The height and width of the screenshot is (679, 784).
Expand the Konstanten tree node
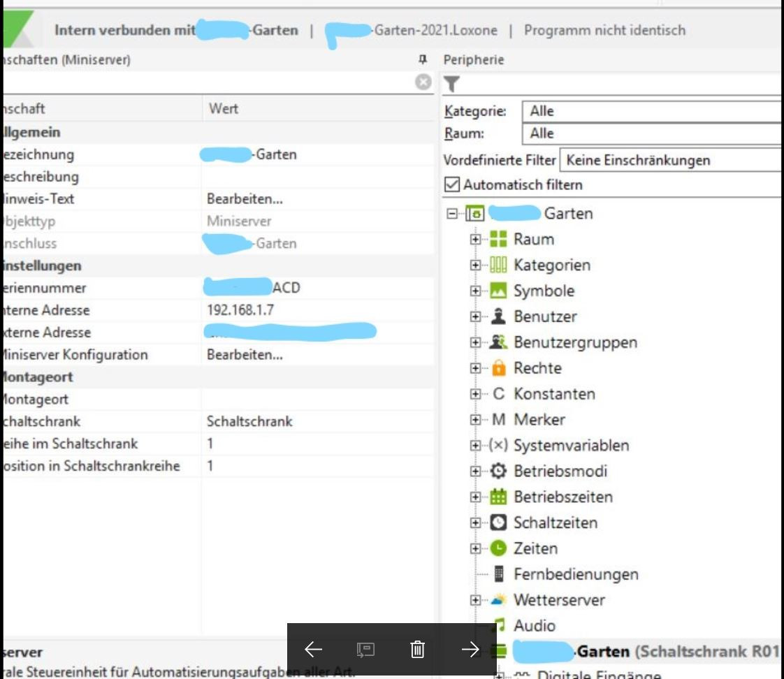tap(475, 394)
